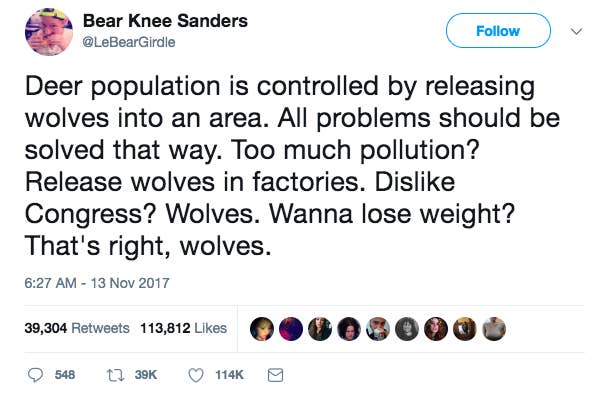Open second liker avatar with purple tint
This screenshot has width=615, height=404.
(x=291, y=328)
